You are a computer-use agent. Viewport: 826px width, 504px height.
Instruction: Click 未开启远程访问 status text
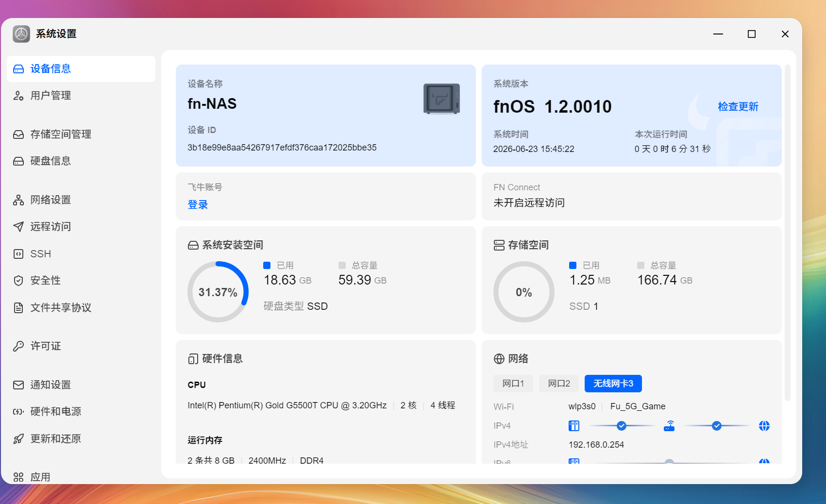(x=529, y=203)
